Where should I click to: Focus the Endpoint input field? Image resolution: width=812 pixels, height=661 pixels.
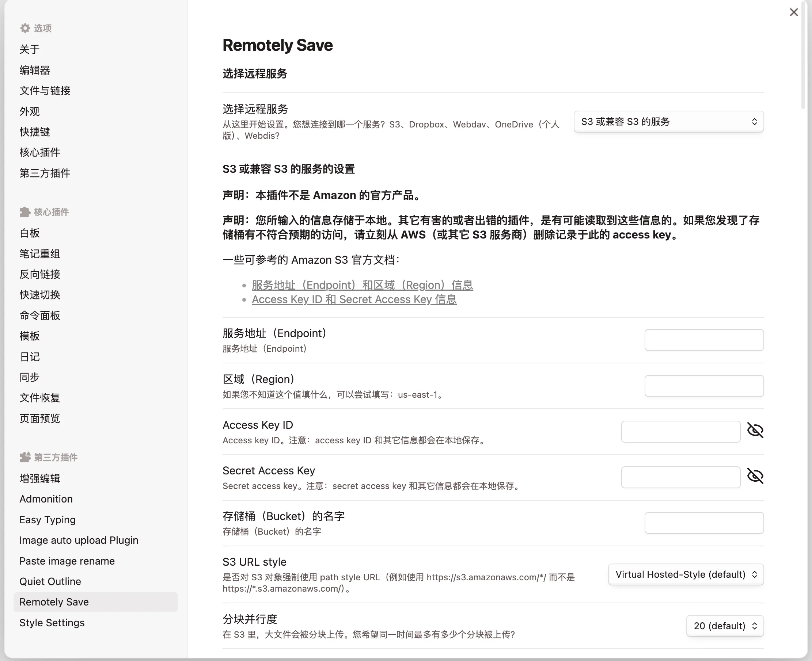704,340
